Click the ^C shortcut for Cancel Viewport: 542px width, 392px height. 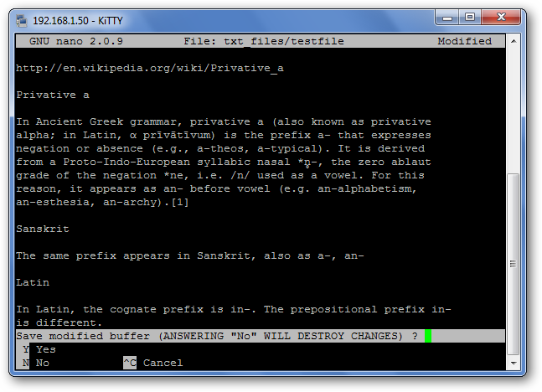tap(130, 363)
